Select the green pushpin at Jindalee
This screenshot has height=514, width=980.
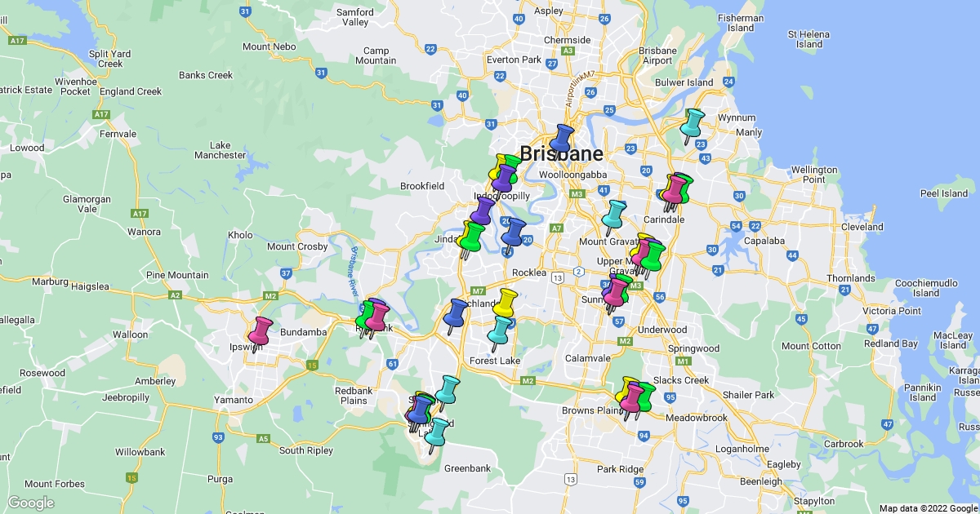[x=472, y=235]
